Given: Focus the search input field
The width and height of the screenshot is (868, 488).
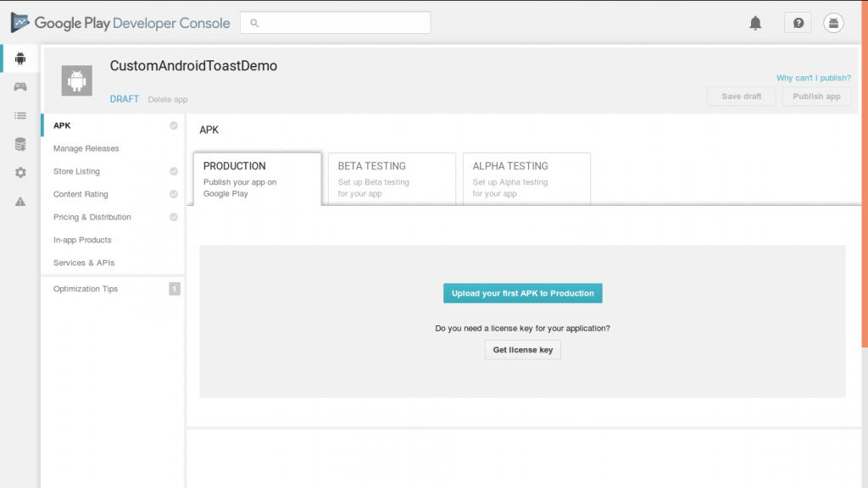Looking at the screenshot, I should coord(336,23).
